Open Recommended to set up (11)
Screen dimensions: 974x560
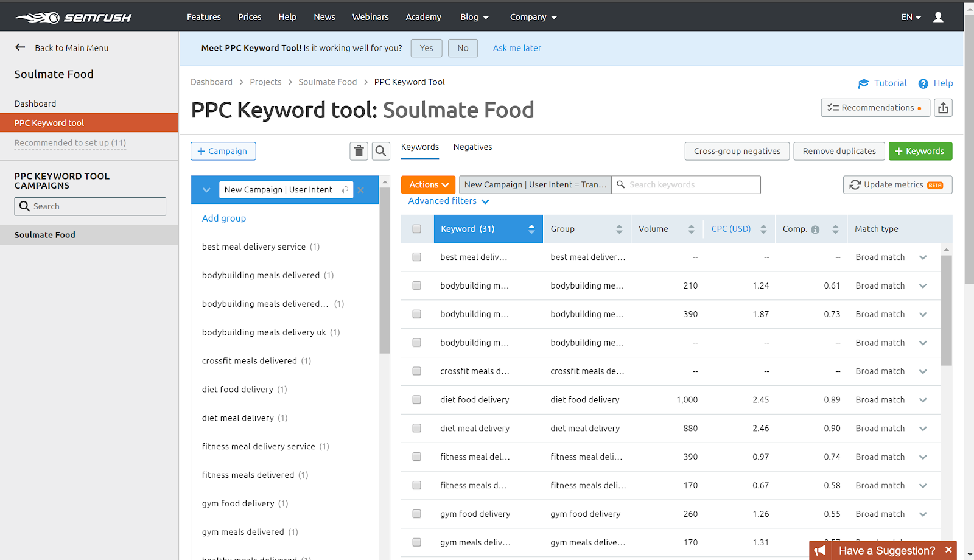(x=70, y=143)
